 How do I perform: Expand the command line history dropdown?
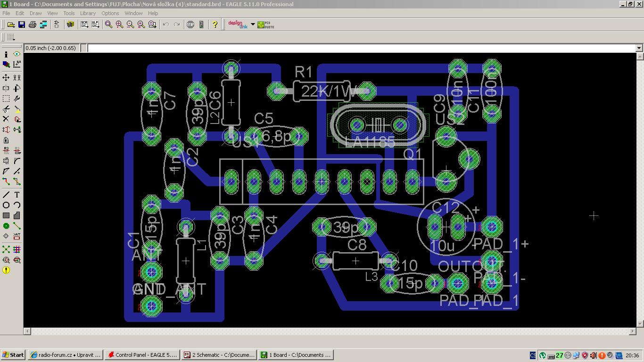click(639, 48)
